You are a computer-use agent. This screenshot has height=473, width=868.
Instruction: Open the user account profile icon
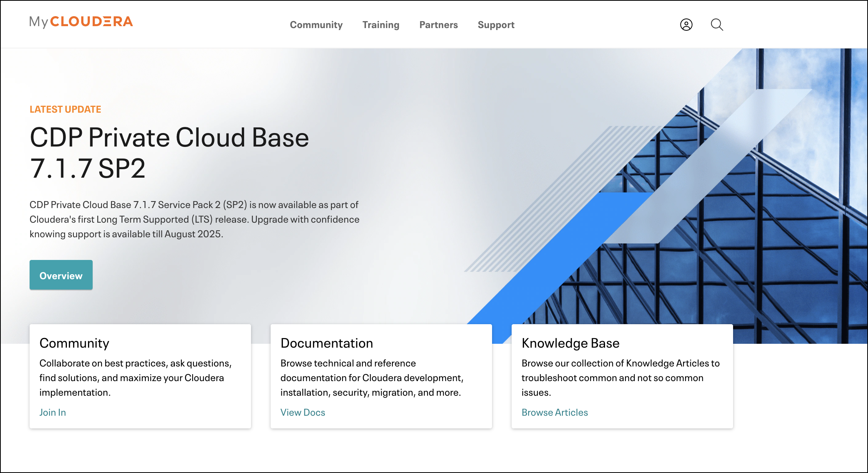(686, 25)
